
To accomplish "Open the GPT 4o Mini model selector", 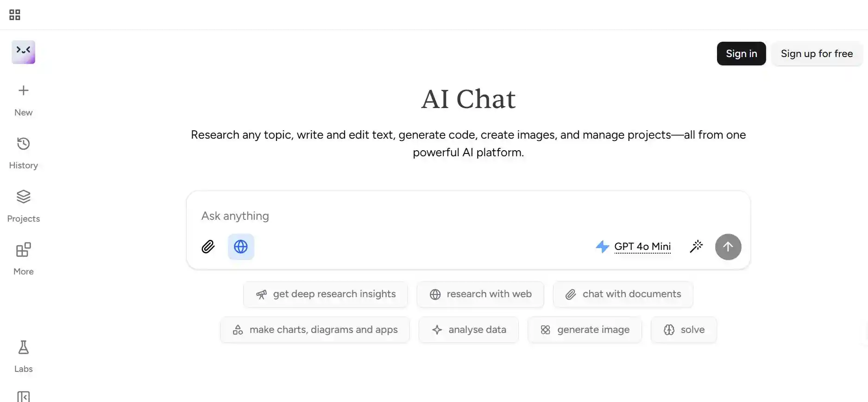I will 642,247.
